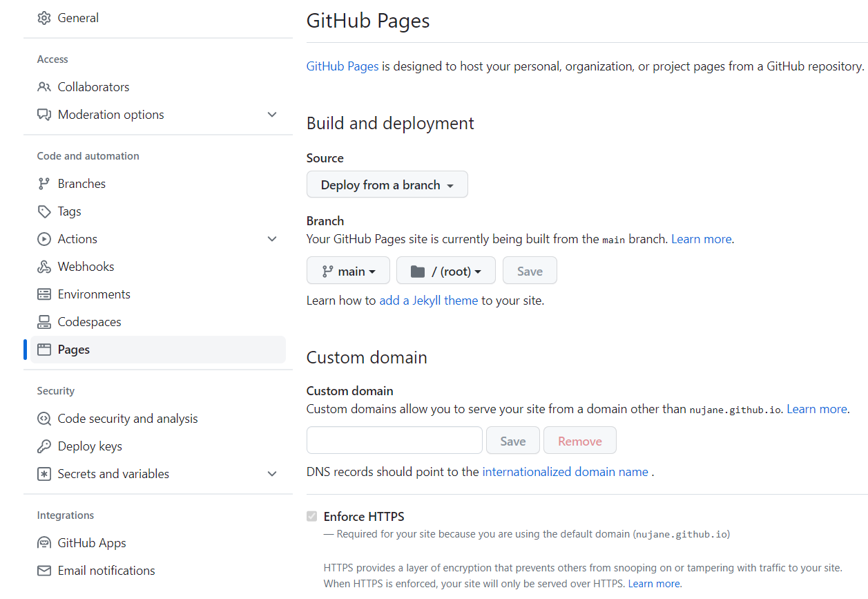Click the GitHub Apps robot icon

click(x=44, y=543)
